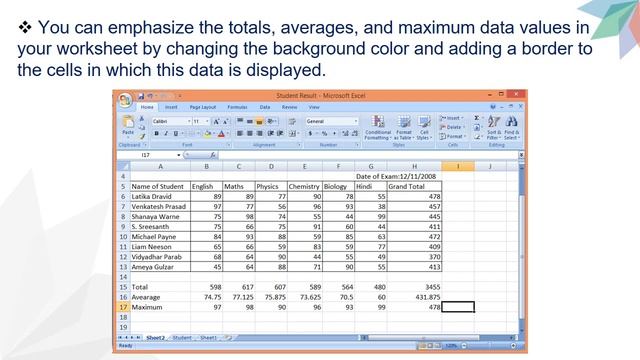Open Find & Select menu
Viewport: 640px width, 360px height.
(511, 128)
